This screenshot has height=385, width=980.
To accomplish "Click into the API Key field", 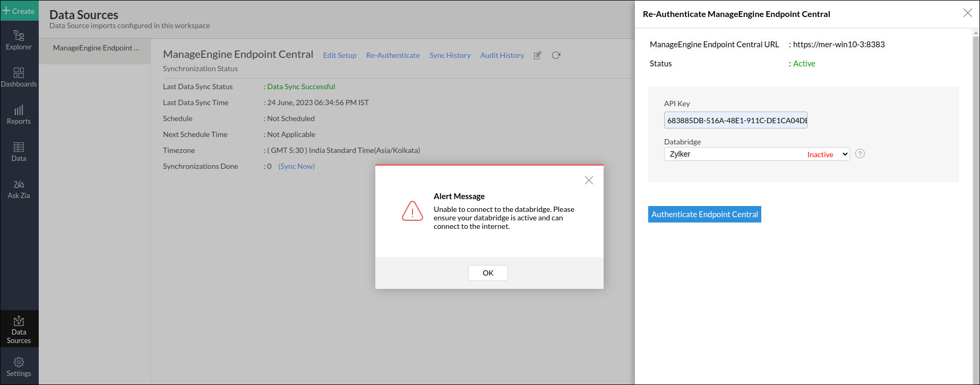I will pos(735,121).
